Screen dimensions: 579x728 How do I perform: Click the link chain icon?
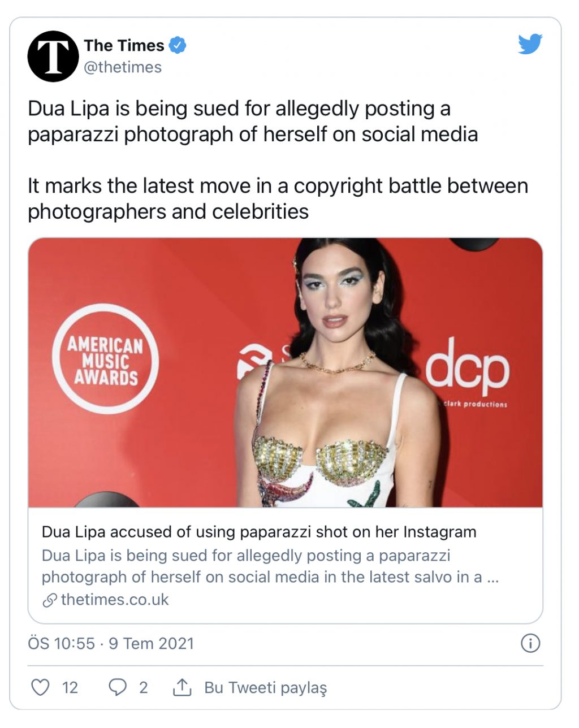(50, 600)
